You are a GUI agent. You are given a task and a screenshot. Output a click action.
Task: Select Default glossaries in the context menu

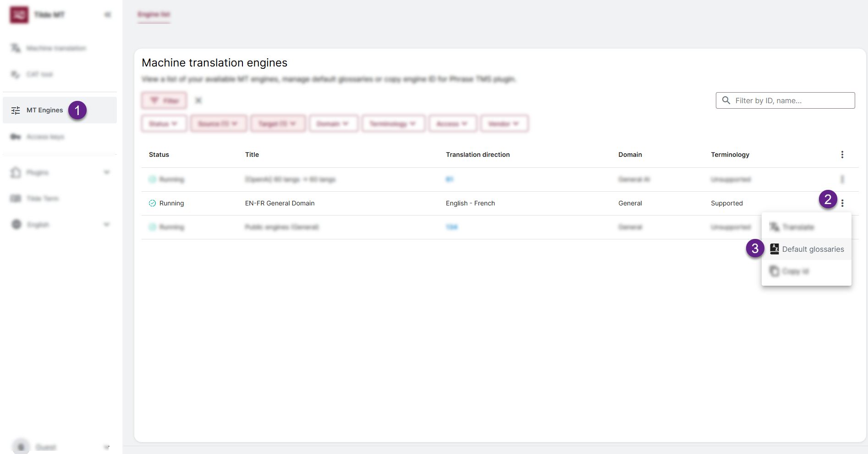(x=813, y=249)
